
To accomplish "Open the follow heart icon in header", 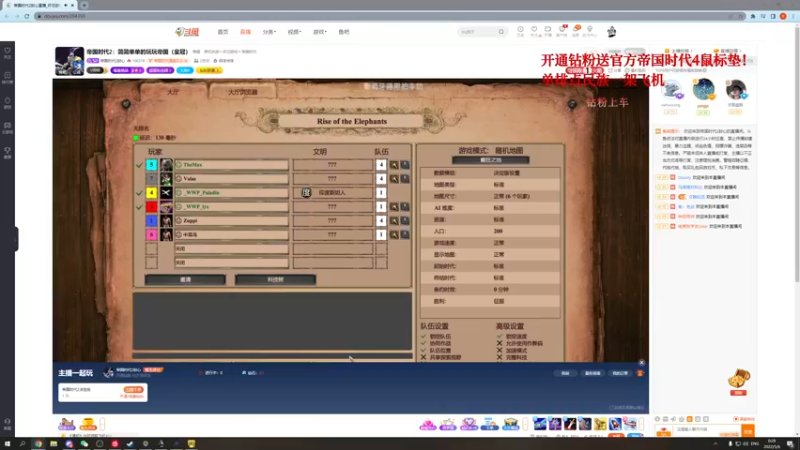I will (534, 30).
